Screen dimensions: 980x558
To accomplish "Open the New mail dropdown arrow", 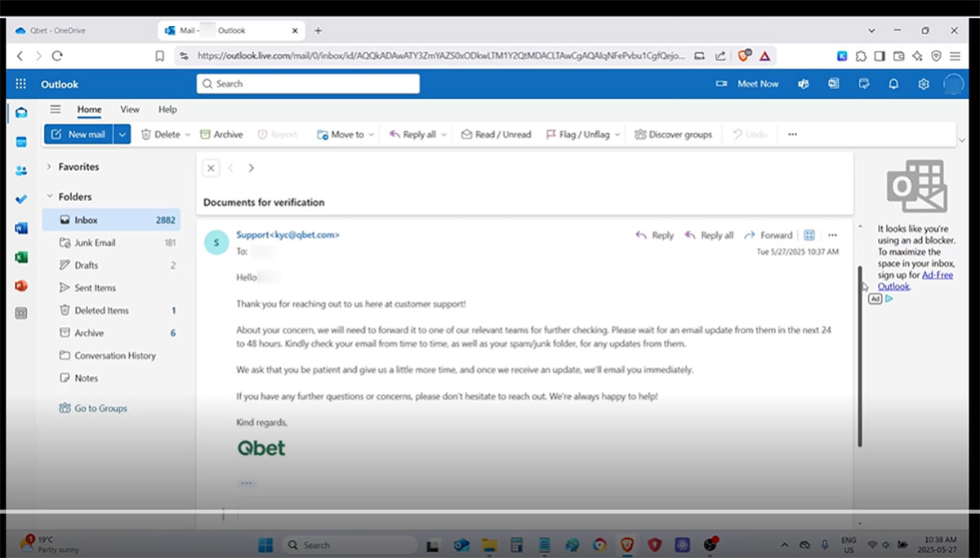I will point(122,135).
